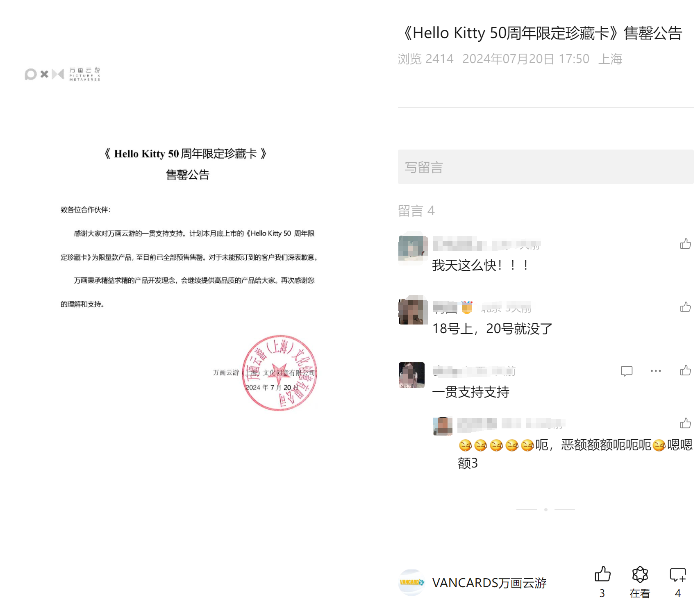Like the comment "一贯支持支持"
This screenshot has width=700, height=606.
pos(685,370)
